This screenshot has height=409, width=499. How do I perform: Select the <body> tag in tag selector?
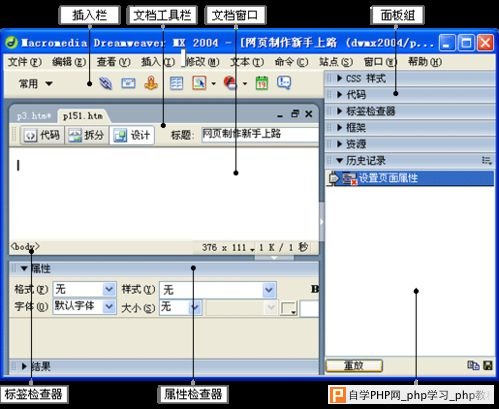point(25,247)
